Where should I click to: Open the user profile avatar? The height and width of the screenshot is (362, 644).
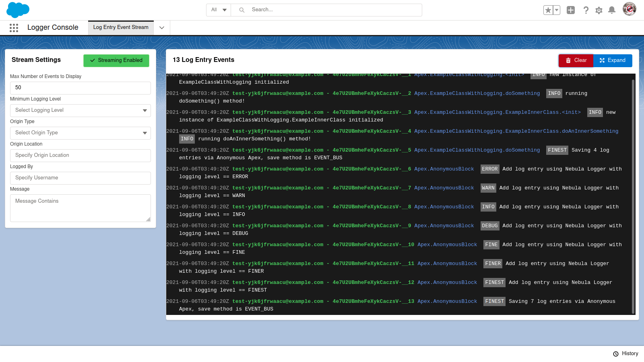629,9
